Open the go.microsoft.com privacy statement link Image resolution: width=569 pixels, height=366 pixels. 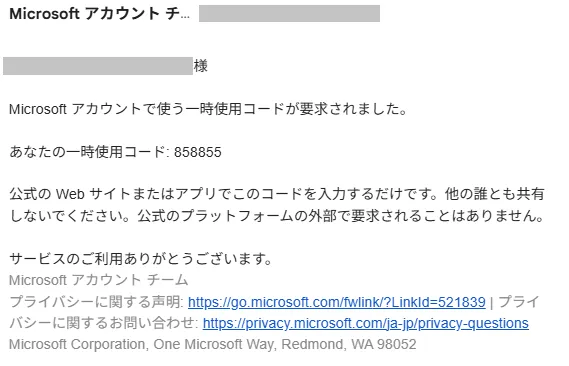336,302
